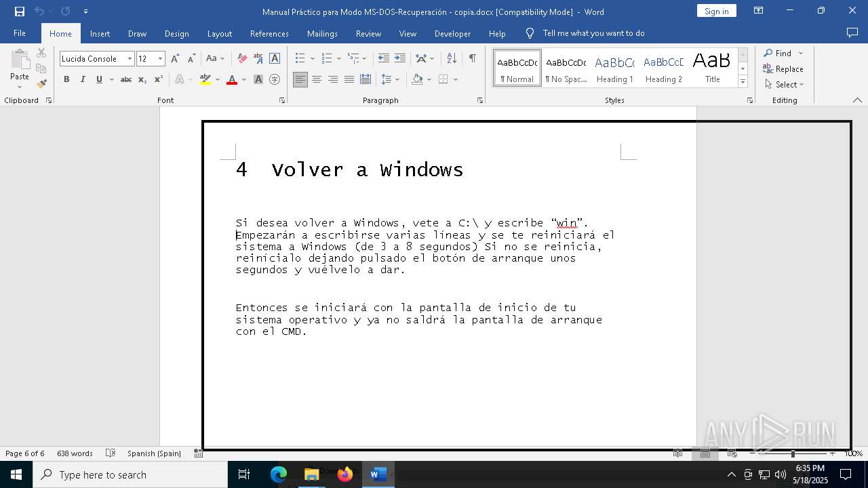868x488 pixels.
Task: Align paragraph text to the right
Action: pos(333,79)
